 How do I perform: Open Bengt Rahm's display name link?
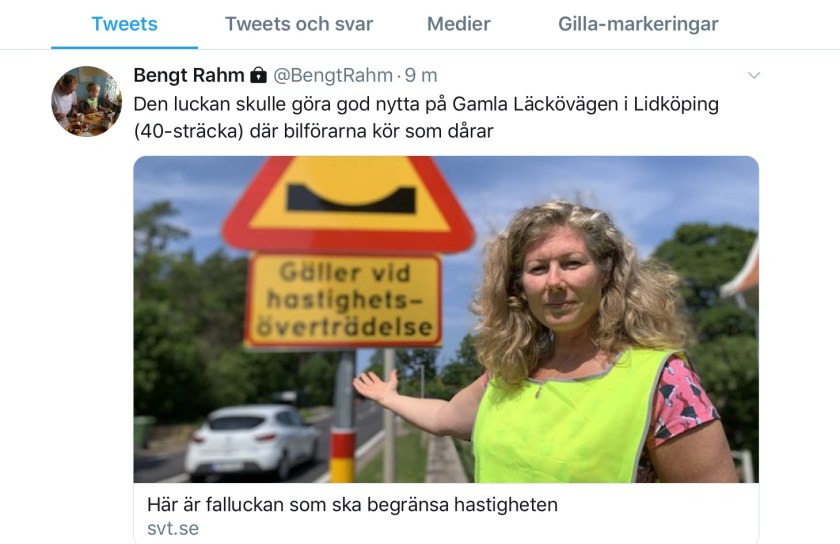pyautogui.click(x=189, y=76)
